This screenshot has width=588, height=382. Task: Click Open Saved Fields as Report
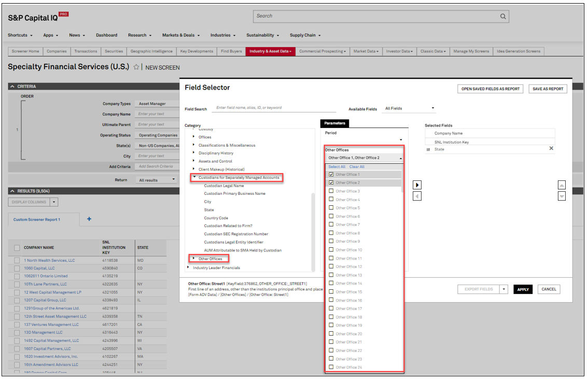490,89
